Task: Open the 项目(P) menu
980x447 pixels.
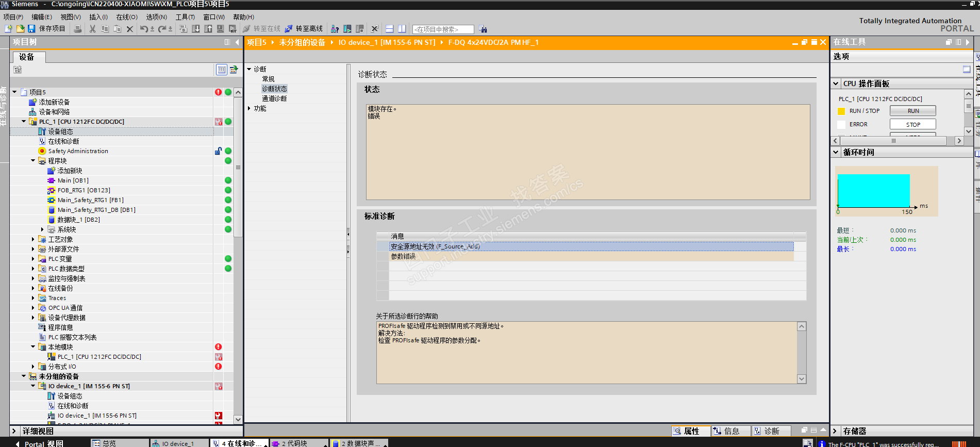Action: 13,17
